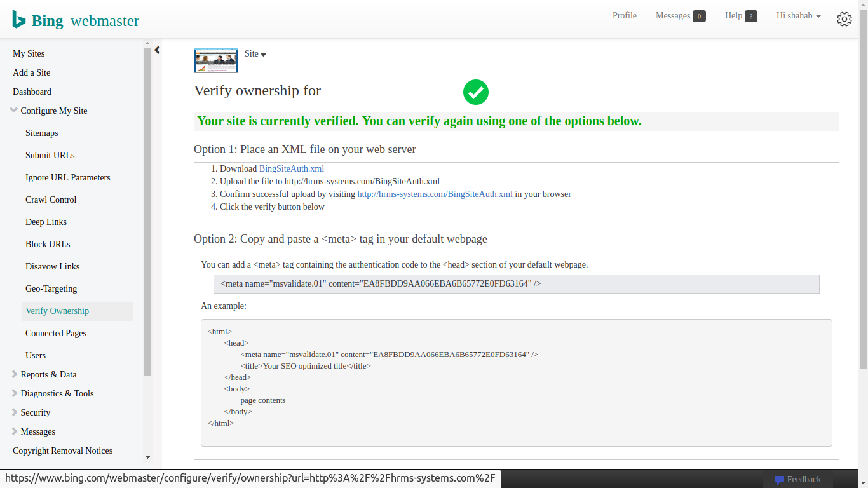Download the BingSiteAuth.xml file link
The image size is (868, 488).
click(292, 168)
